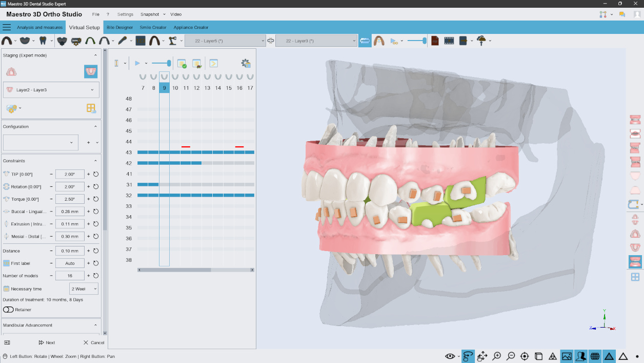The width and height of the screenshot is (644, 363).
Task: Click the grid multi-view layout icon
Action: pos(635,277)
